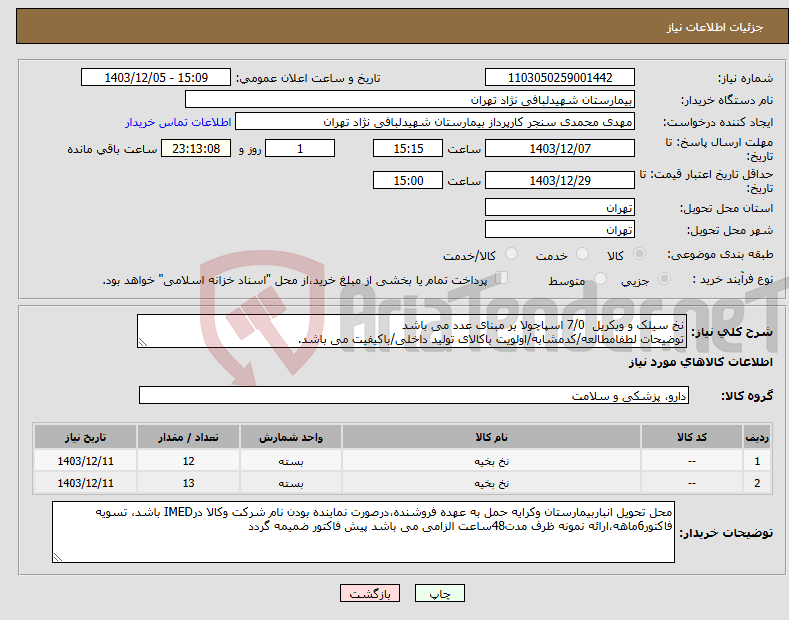Click the buyer notes textarea
The height and width of the screenshot is (620, 789).
click(363, 532)
